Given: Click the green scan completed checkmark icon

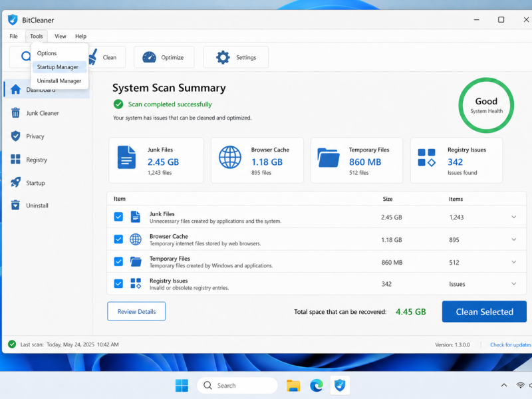Looking at the screenshot, I should [118, 104].
